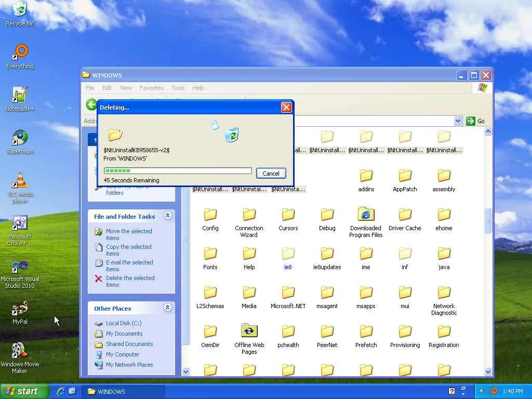532x399 pixels.
Task: Click the taskbar clock showing 1:40 PM
Action: pos(513,391)
